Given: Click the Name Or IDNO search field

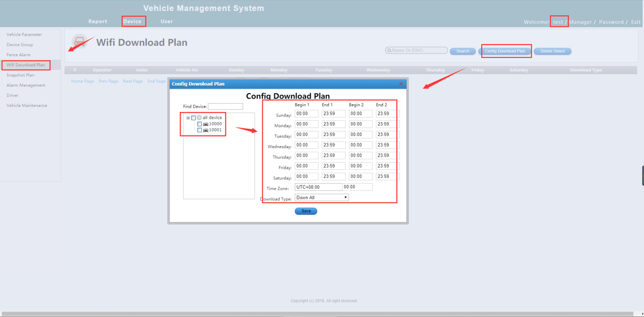Looking at the screenshot, I should tap(417, 50).
